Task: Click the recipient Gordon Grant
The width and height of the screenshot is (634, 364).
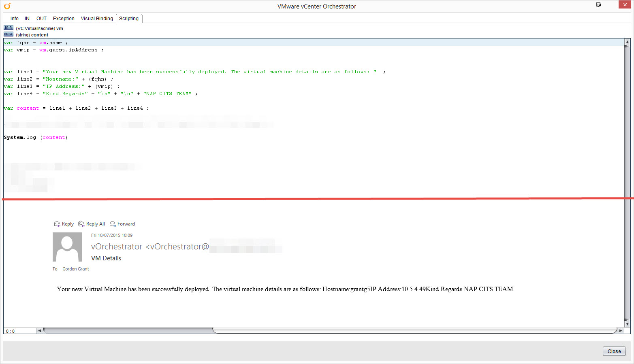Action: coord(75,268)
